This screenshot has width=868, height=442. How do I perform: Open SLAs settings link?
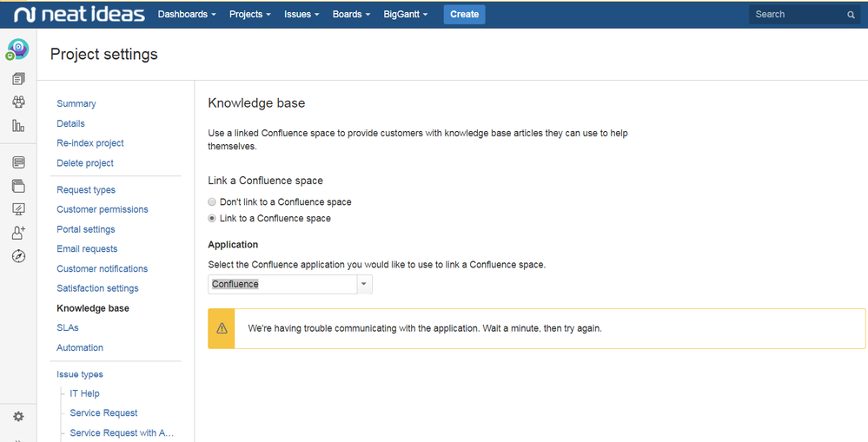(x=68, y=327)
